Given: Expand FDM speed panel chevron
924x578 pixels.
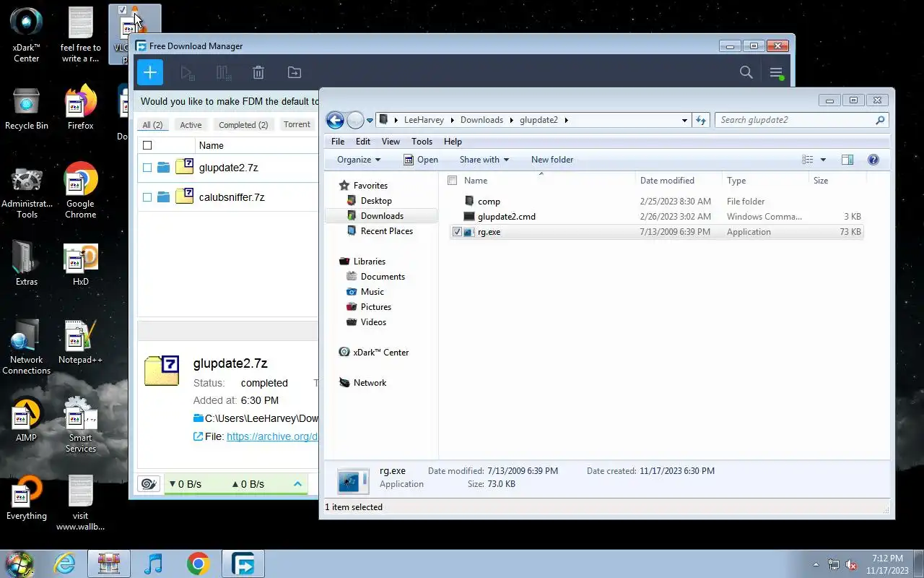Looking at the screenshot, I should tap(297, 484).
